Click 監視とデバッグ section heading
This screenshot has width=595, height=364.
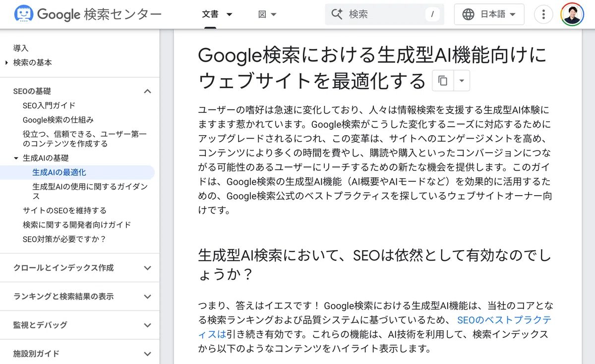point(40,325)
